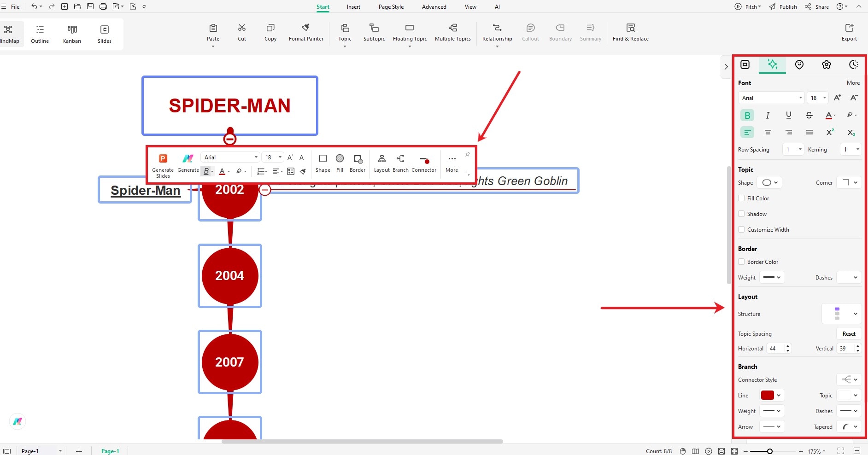
Task: Click the Shape icon in floating toolbar
Action: [x=323, y=158]
